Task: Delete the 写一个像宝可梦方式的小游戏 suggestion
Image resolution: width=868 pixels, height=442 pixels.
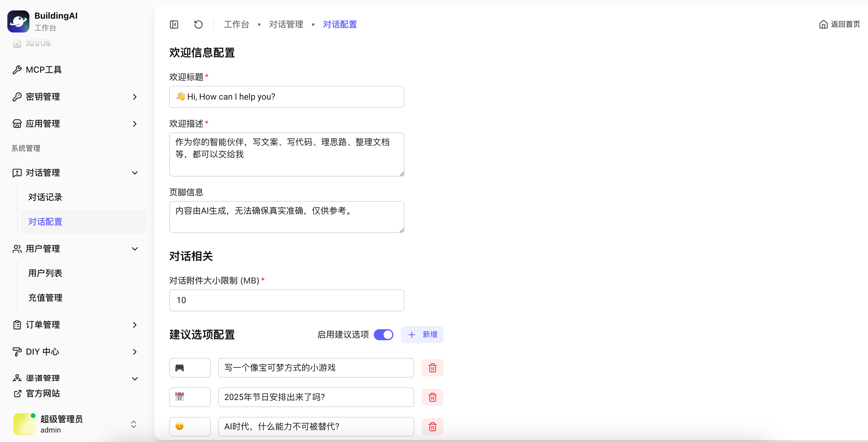Action: pyautogui.click(x=432, y=368)
